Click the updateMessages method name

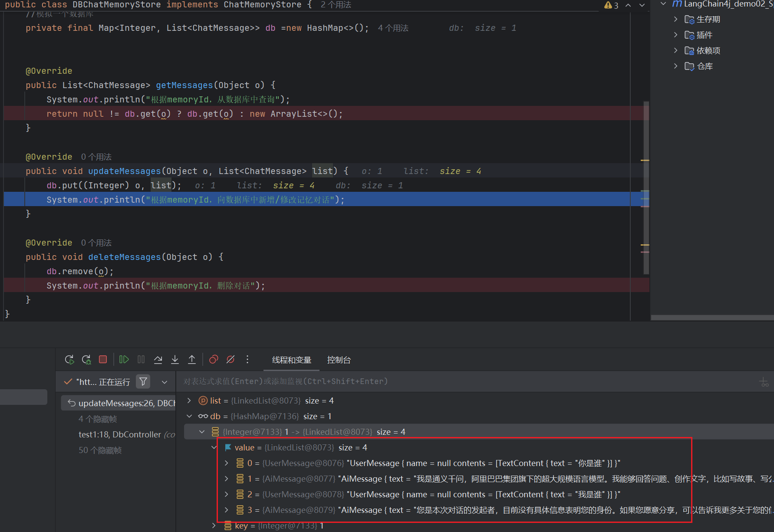pos(125,171)
